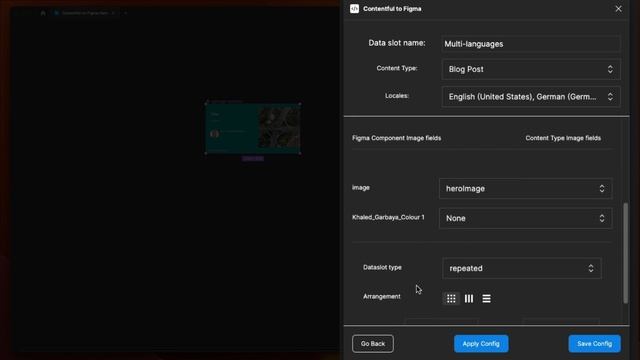The width and height of the screenshot is (640, 360).
Task: Click the Content Type Image fields heading
Action: pos(563,138)
